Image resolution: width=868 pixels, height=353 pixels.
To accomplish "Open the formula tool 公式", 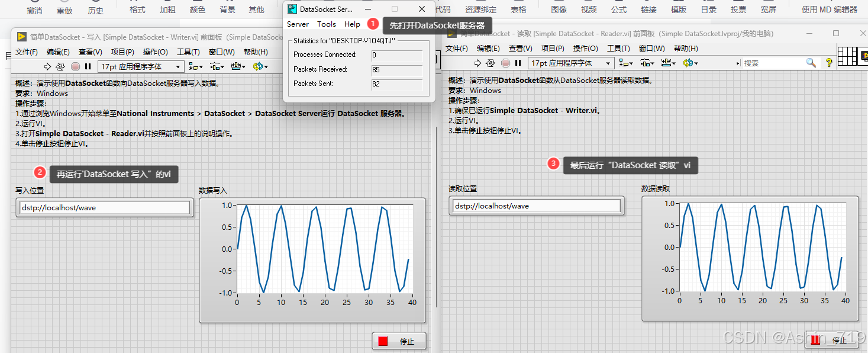I will tap(618, 8).
